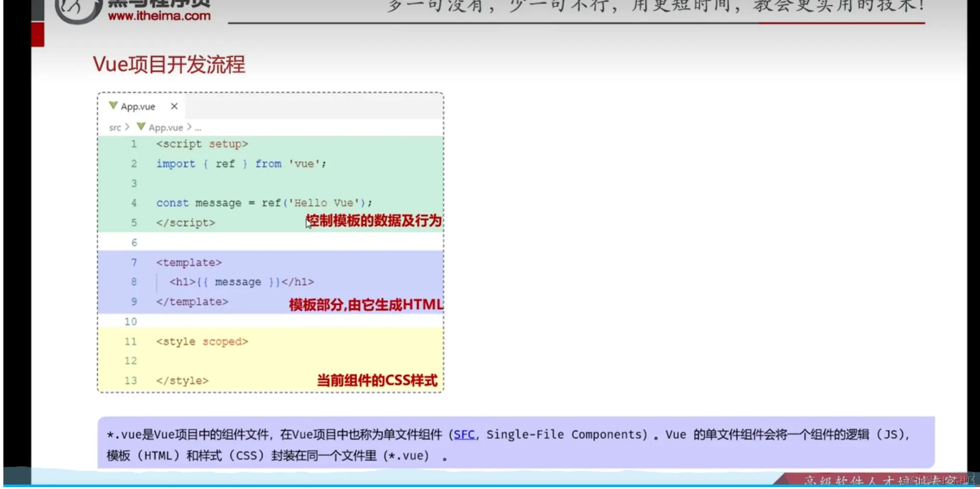This screenshot has height=489, width=980.
Task: Expand the chevron after src breadcrumb
Action: tap(127, 127)
